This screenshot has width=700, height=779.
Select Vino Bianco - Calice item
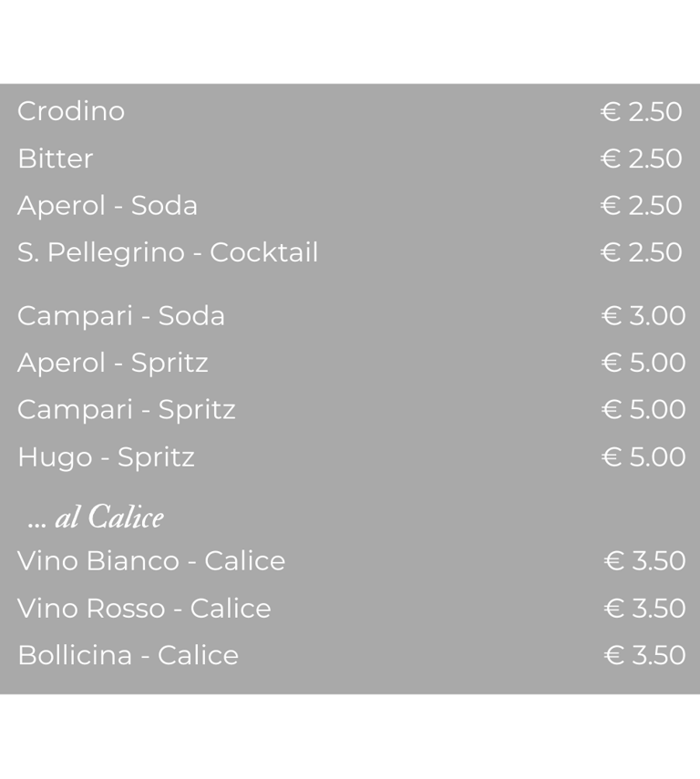coord(151,561)
